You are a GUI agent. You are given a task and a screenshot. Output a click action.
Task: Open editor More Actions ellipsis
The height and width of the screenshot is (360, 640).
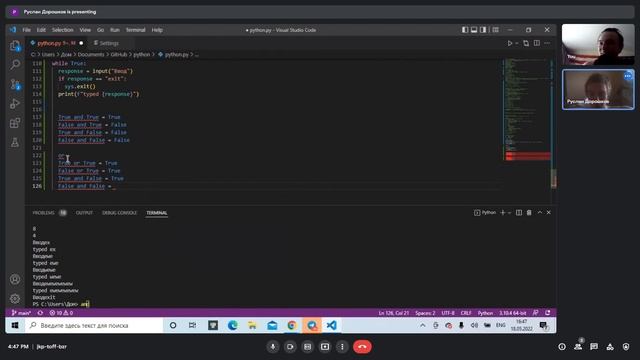click(547, 43)
